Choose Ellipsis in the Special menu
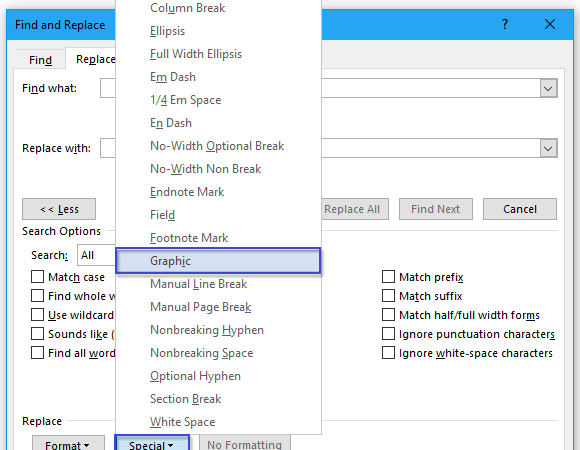580x450 pixels. click(x=218, y=31)
